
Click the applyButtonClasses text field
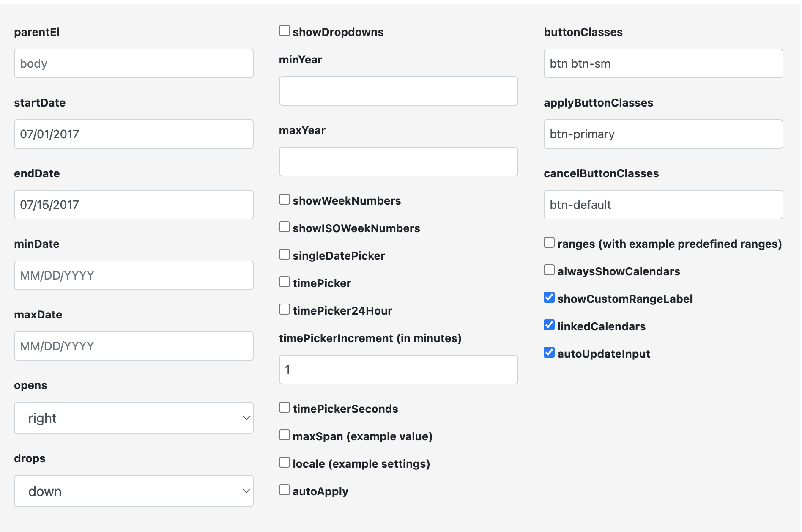coord(663,134)
